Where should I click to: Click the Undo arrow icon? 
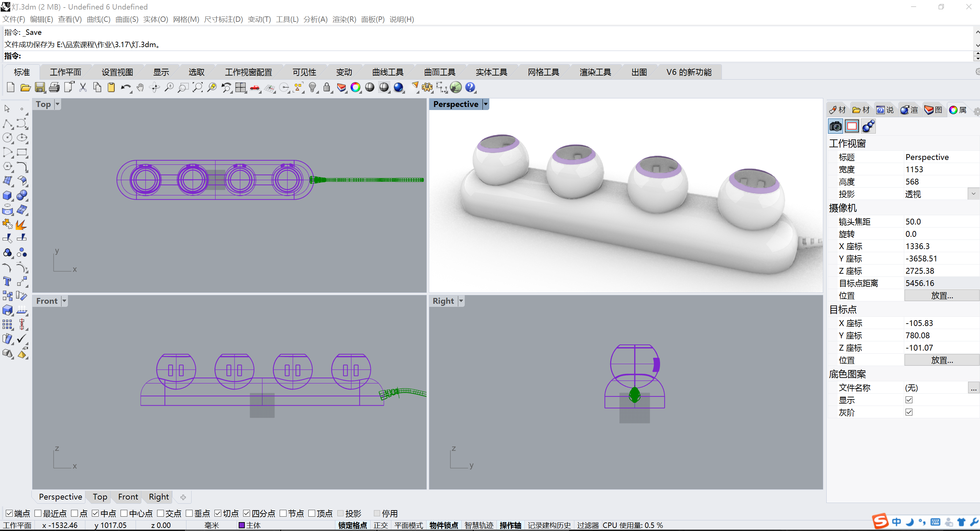click(125, 87)
